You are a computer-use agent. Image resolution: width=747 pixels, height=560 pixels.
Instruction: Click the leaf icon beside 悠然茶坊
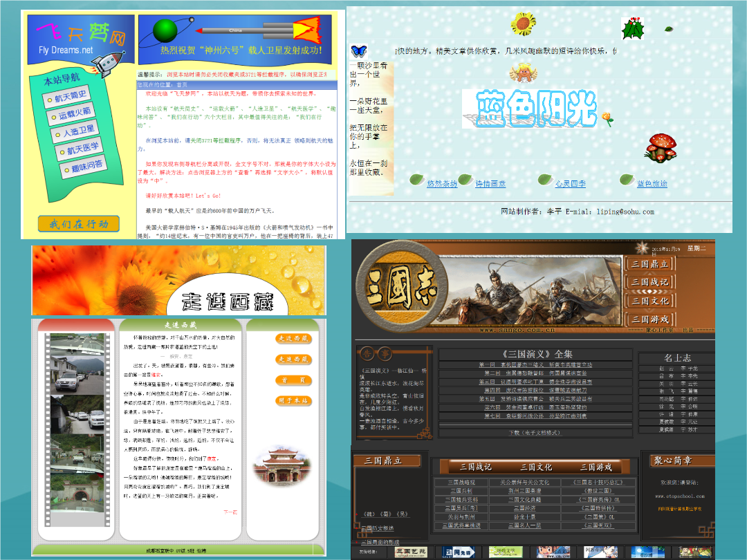(417, 180)
